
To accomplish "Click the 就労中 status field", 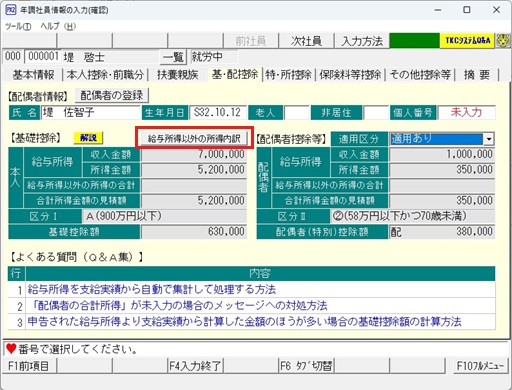I will pos(214,57).
